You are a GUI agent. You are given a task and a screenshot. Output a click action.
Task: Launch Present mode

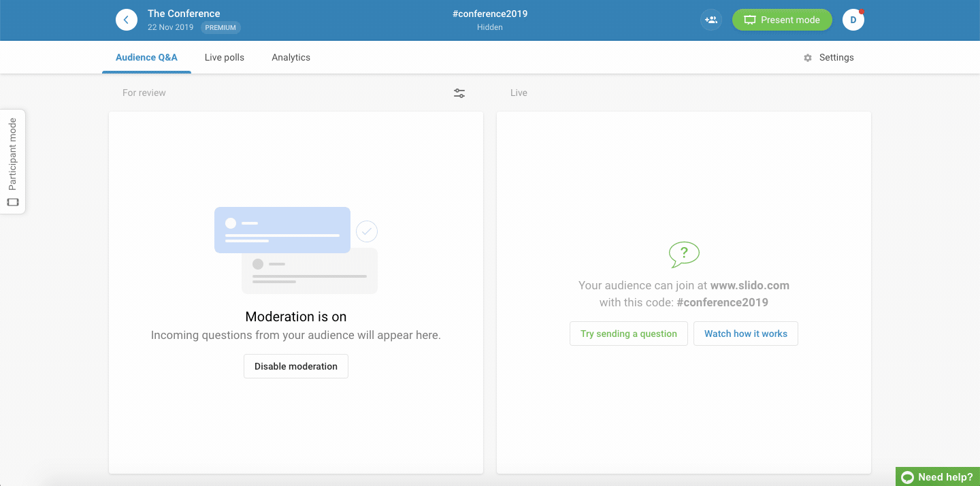coord(782,20)
